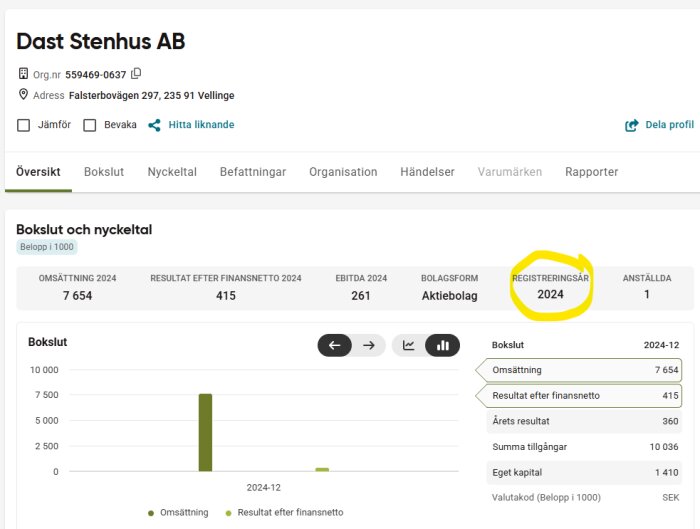Open the Organisation tab

(343, 172)
